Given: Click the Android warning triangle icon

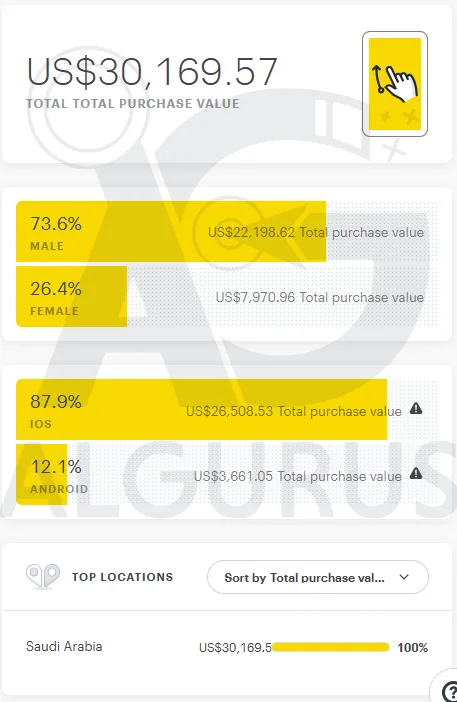Looking at the screenshot, I should point(416,473).
